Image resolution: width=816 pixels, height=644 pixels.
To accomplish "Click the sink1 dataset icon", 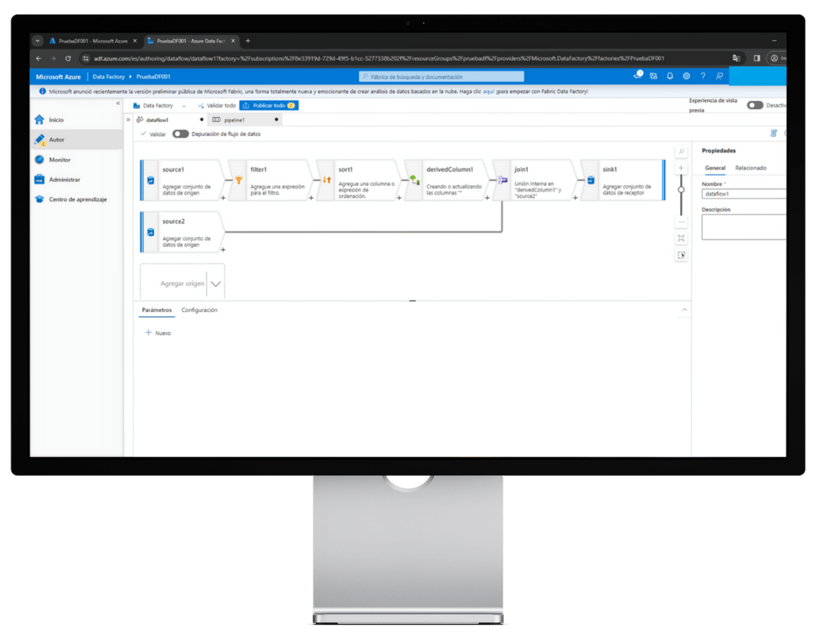I will (591, 180).
